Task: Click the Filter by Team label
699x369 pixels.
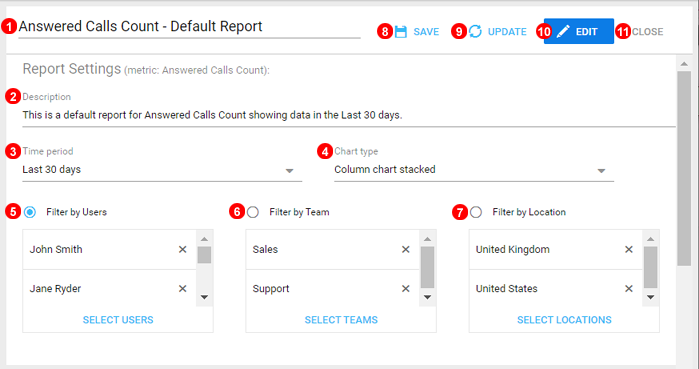Action: [x=299, y=212]
